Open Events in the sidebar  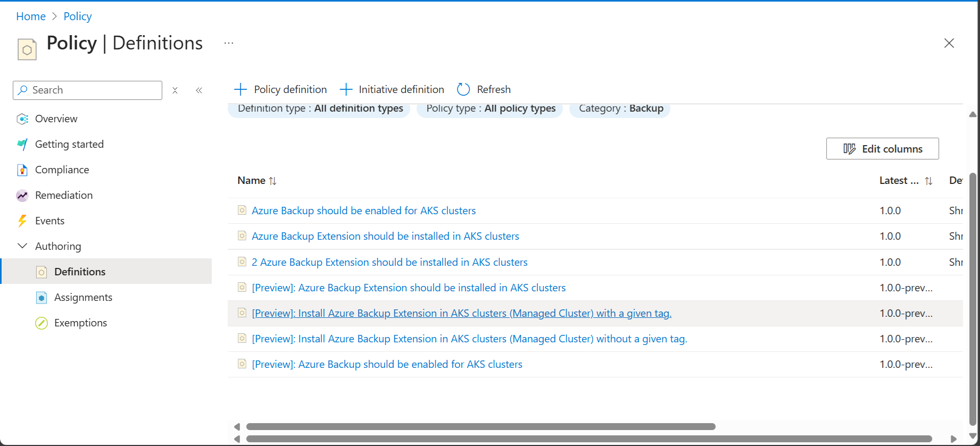(x=49, y=221)
